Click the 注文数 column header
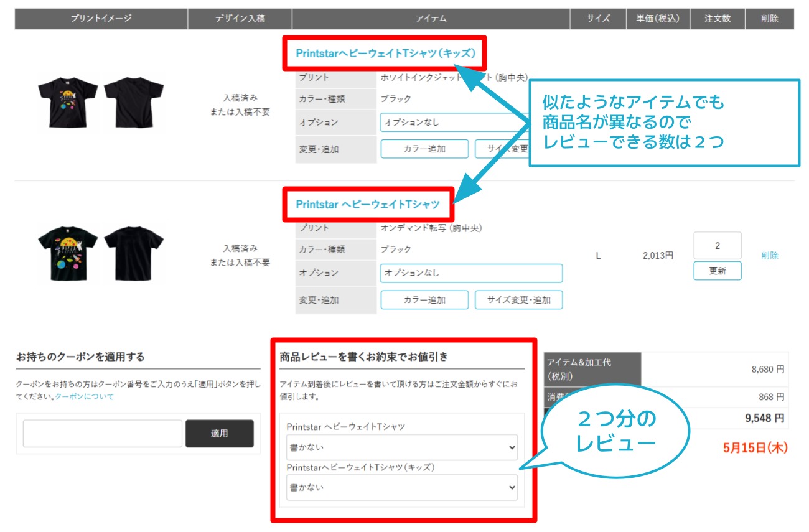This screenshot has width=809, height=532. tap(718, 19)
